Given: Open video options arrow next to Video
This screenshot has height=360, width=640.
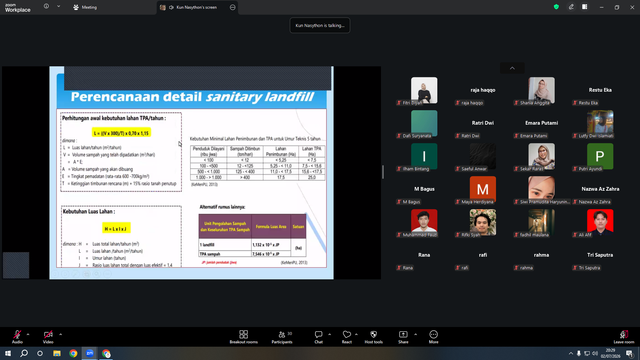Looking at the screenshot, I should 60,334.
